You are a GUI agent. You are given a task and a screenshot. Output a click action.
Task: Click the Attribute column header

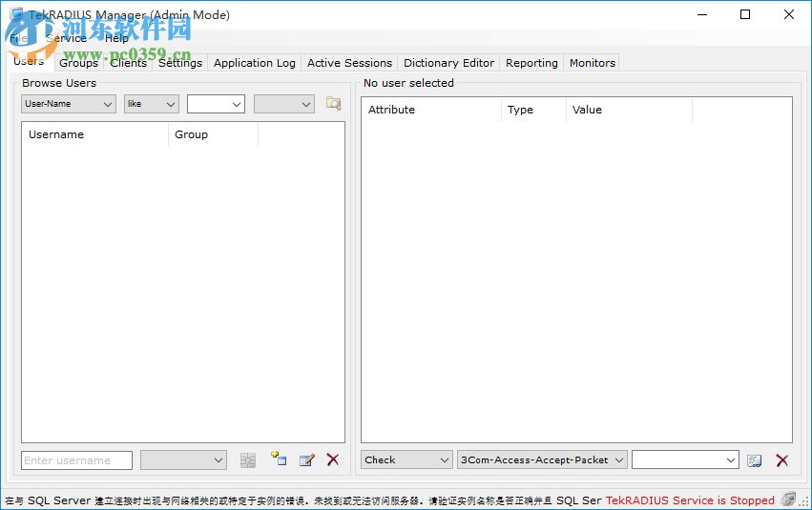click(x=431, y=110)
